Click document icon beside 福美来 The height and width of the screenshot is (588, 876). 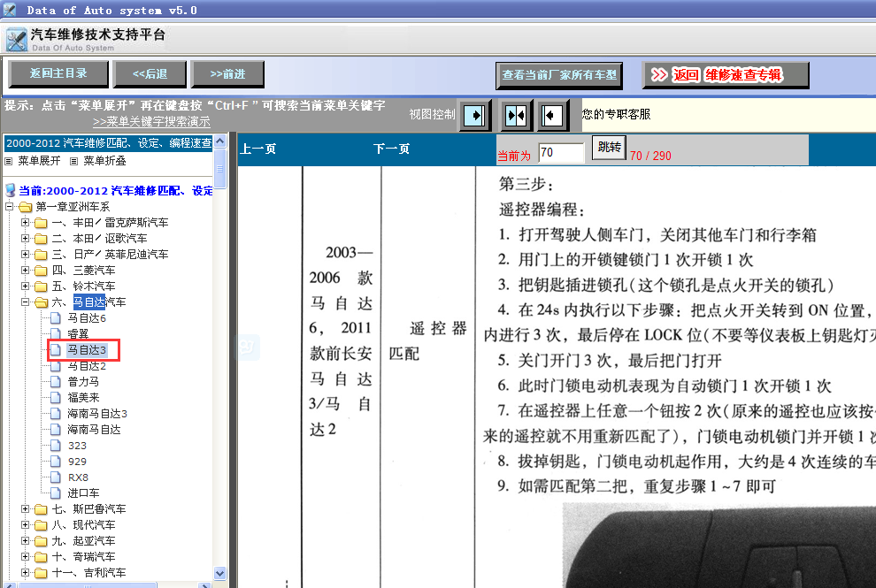56,398
